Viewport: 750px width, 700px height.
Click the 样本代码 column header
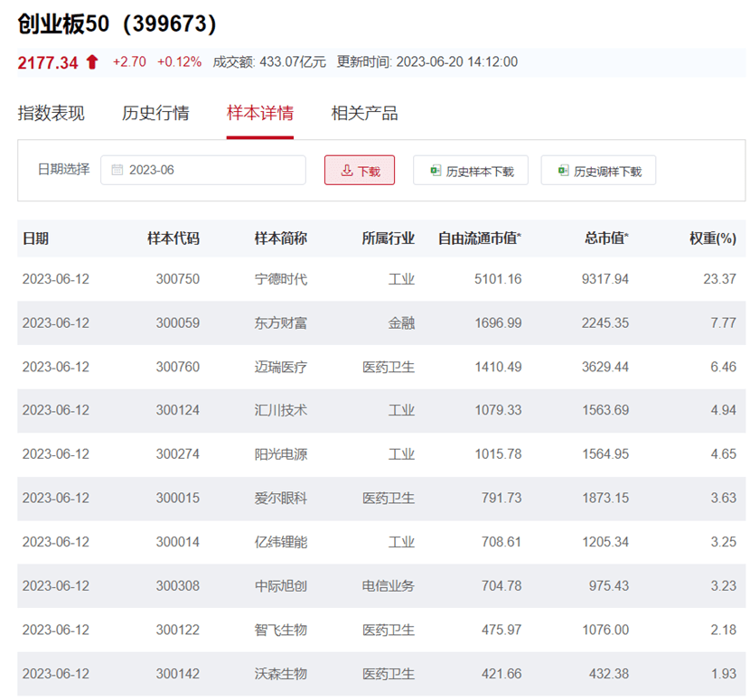(173, 238)
